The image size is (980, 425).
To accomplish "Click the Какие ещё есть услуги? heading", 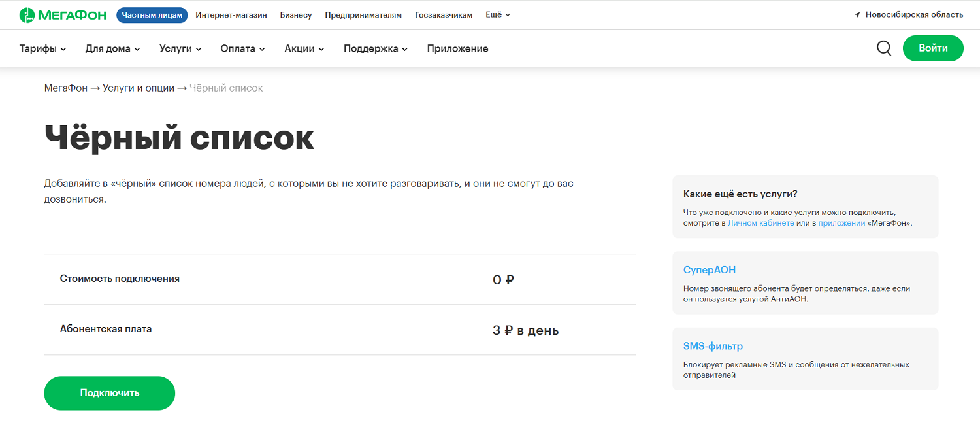I will pyautogui.click(x=740, y=194).
